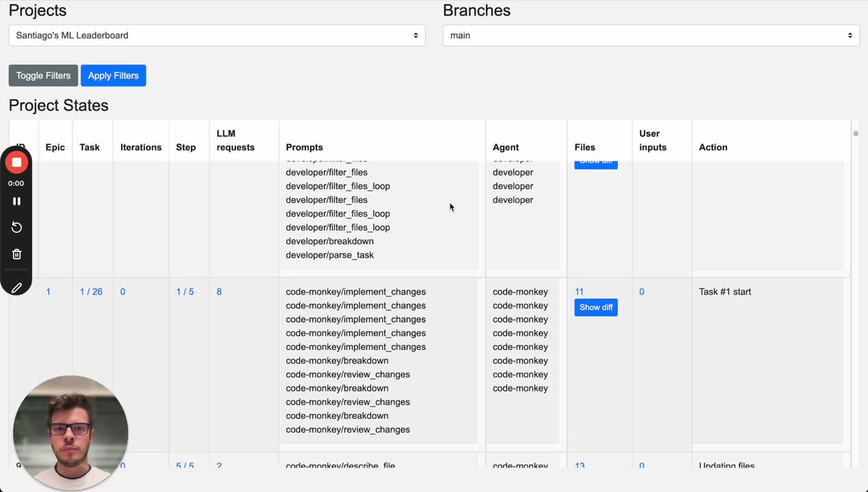Restart the recording from the beginning

(16, 227)
